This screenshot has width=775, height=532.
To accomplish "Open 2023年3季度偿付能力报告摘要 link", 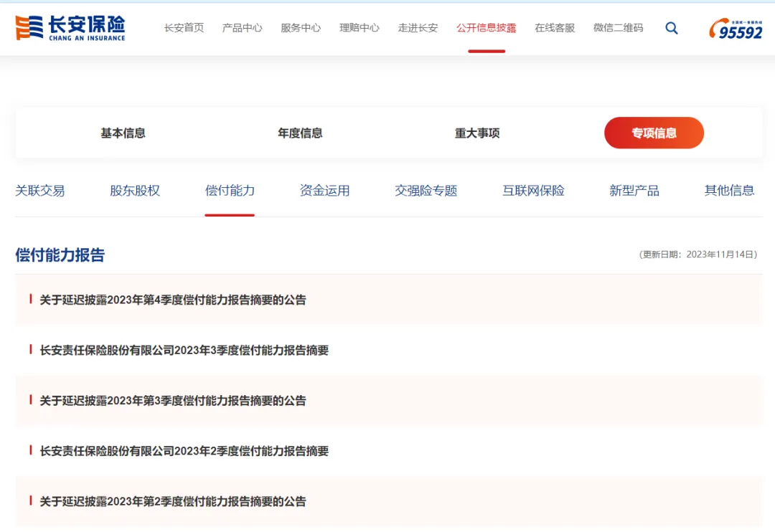I will (184, 350).
